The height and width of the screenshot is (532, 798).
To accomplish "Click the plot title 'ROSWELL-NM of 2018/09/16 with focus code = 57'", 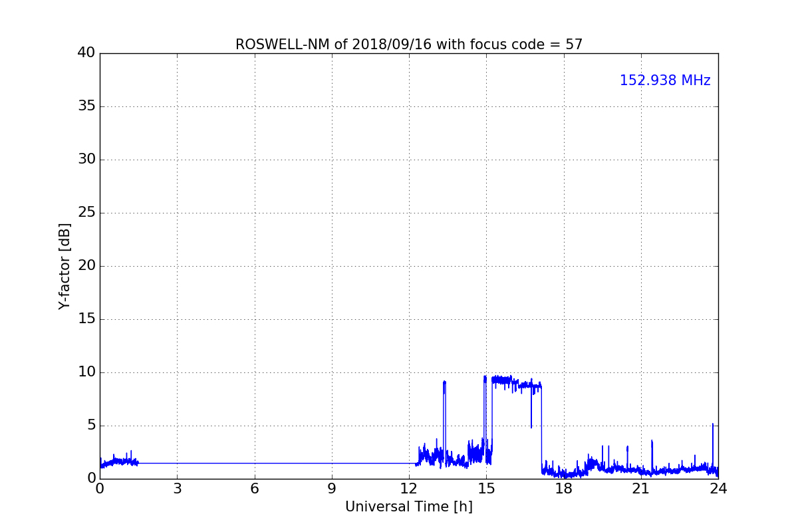I will tap(409, 45).
